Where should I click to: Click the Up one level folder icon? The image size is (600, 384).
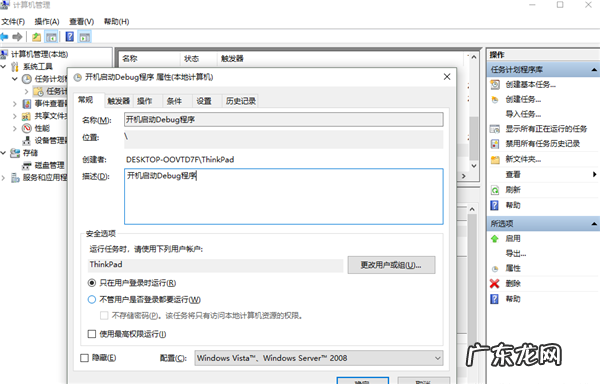coord(36,37)
